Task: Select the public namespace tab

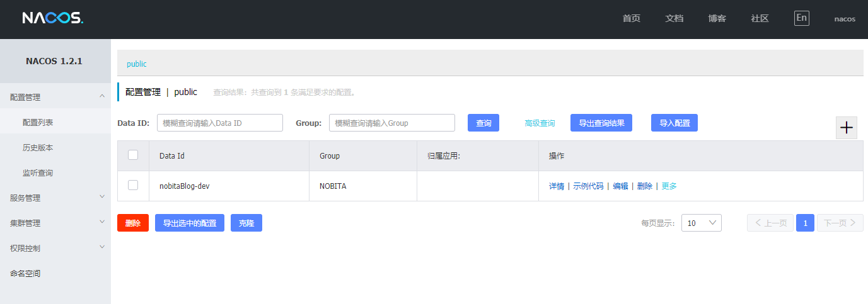Action: click(137, 64)
